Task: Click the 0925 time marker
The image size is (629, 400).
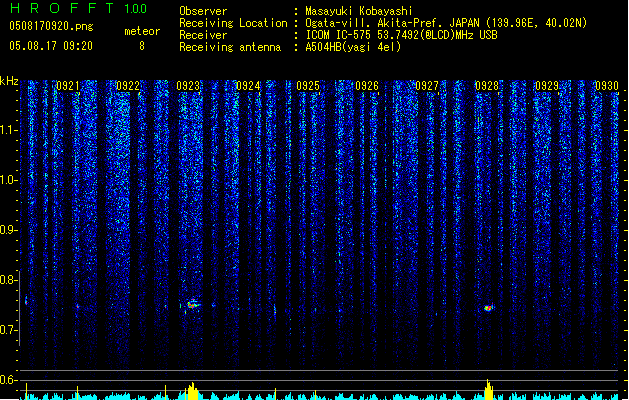Action: click(x=308, y=86)
